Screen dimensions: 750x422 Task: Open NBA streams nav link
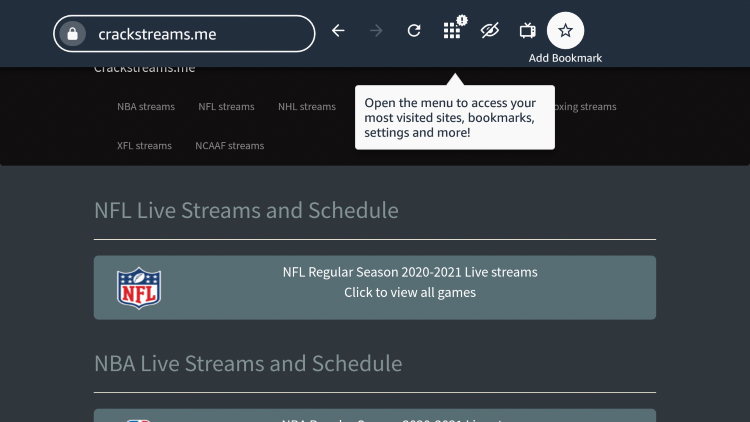[146, 107]
